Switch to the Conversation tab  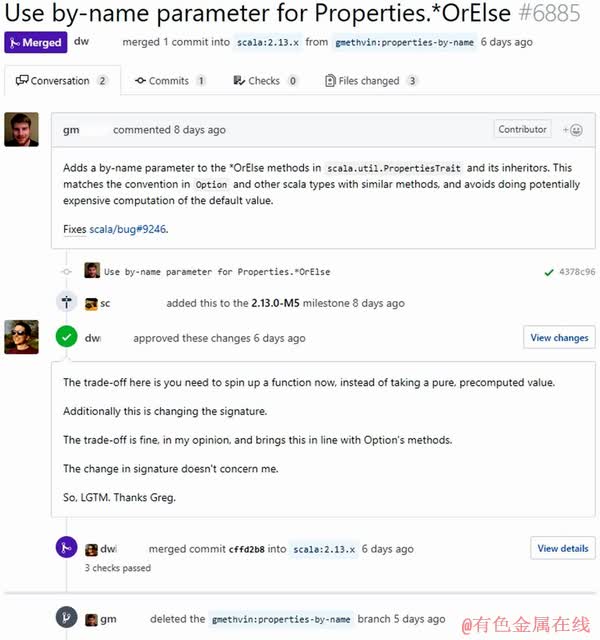coord(62,81)
